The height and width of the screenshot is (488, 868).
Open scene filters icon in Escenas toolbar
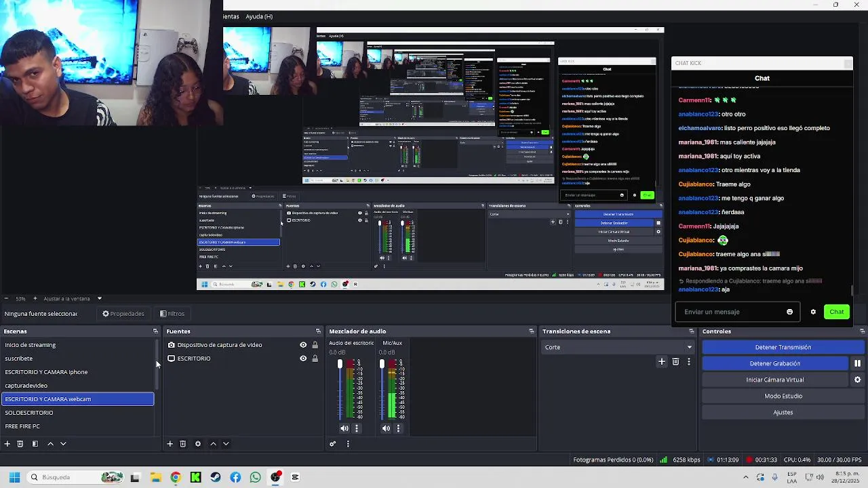35,444
